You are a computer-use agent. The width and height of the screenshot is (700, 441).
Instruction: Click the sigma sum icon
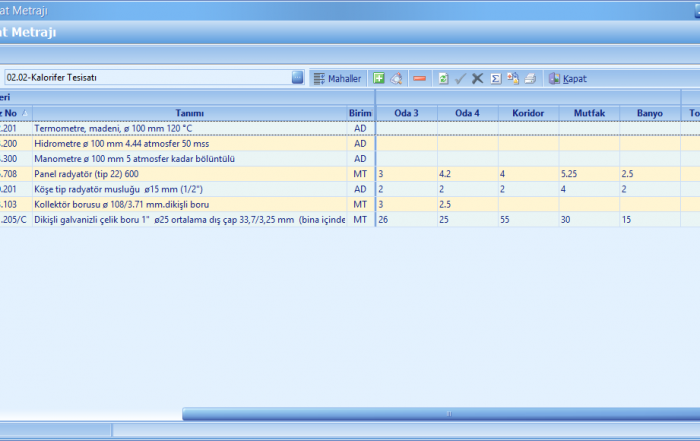(495, 78)
